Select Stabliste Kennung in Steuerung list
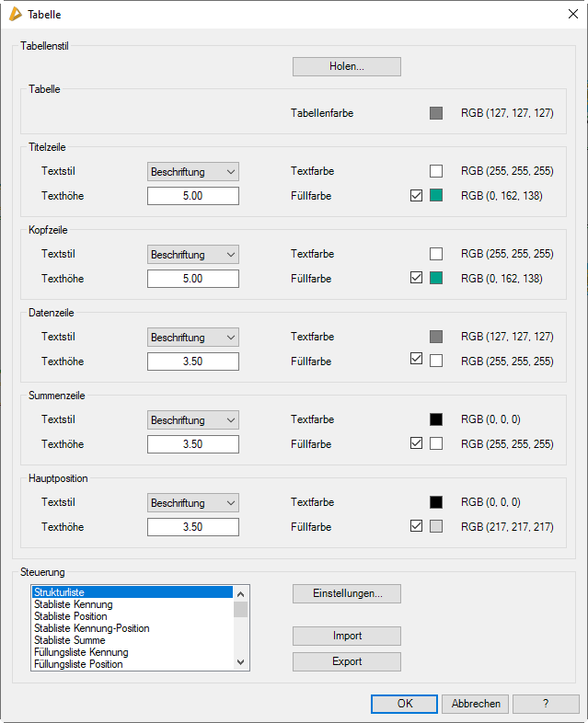Viewport: 588px width, 723px height. tap(74, 604)
